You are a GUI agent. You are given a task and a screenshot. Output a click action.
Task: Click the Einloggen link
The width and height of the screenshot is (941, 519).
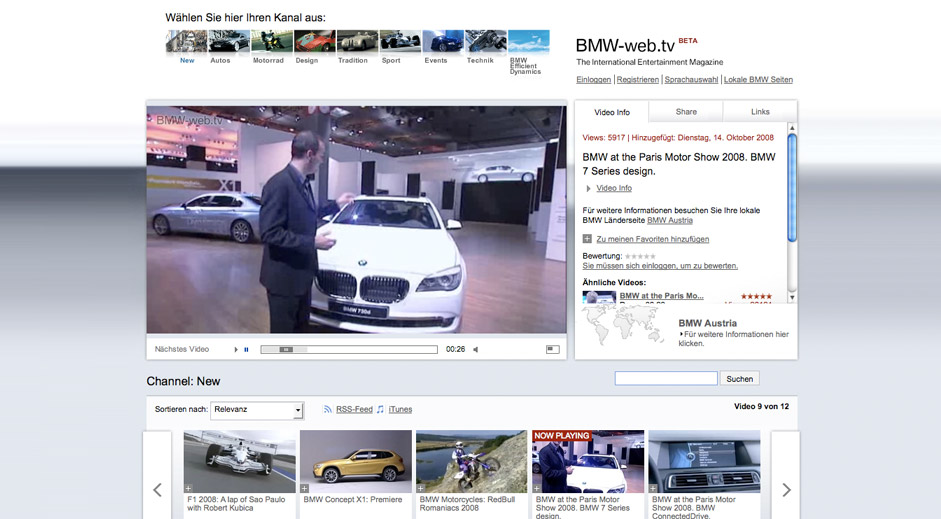[x=594, y=80]
